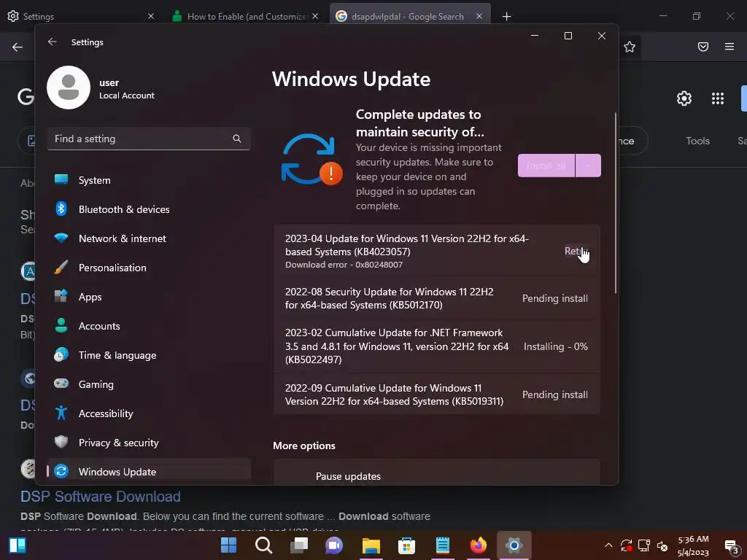Select the dsapdwlpdal Google Search tab
The height and width of the screenshot is (560, 747).
pos(410,16)
